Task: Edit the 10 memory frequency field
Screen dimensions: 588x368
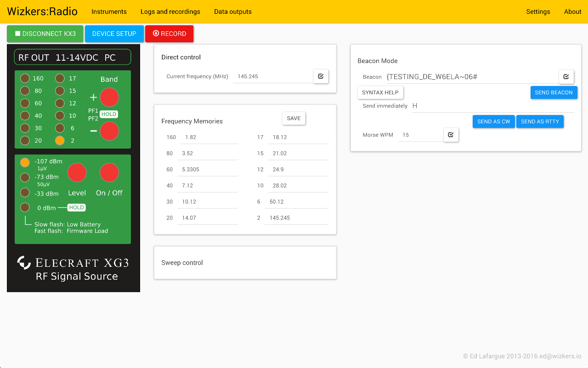Action: [298, 185]
